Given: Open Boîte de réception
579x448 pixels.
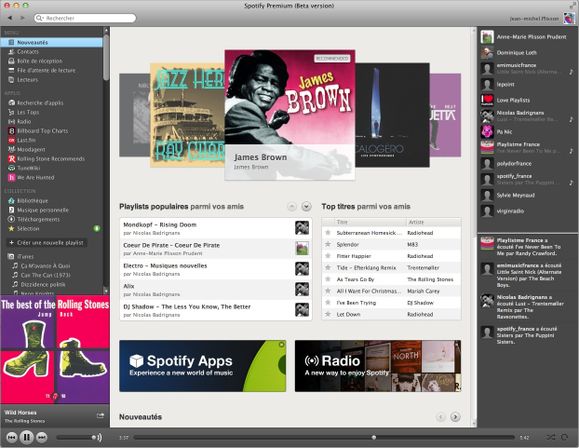Looking at the screenshot, I should 40,61.
